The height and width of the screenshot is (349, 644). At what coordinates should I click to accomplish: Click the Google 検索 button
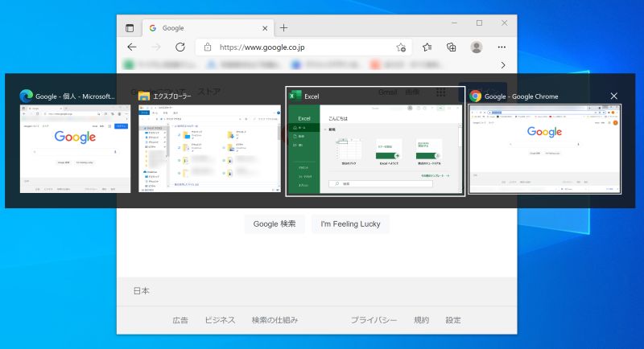coord(275,224)
